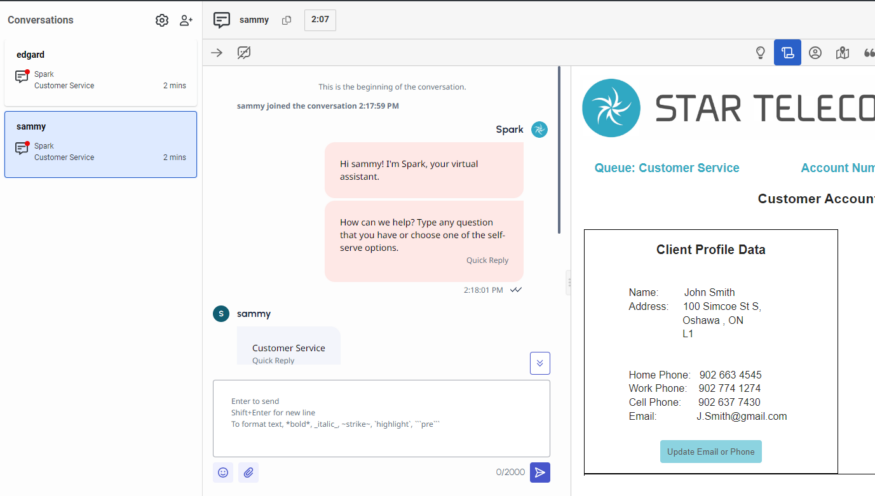Viewport: 875px width, 496px height.
Task: Click sammy's Customer Service quick reply message
Action: (289, 346)
